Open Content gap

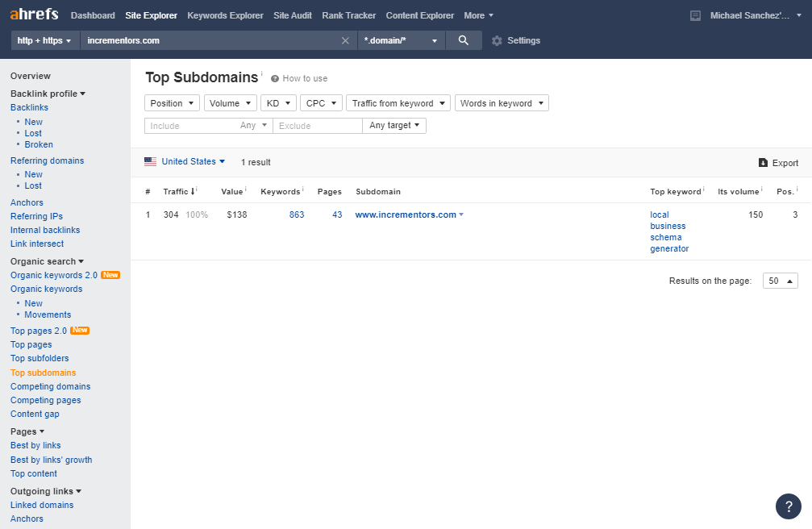(35, 414)
